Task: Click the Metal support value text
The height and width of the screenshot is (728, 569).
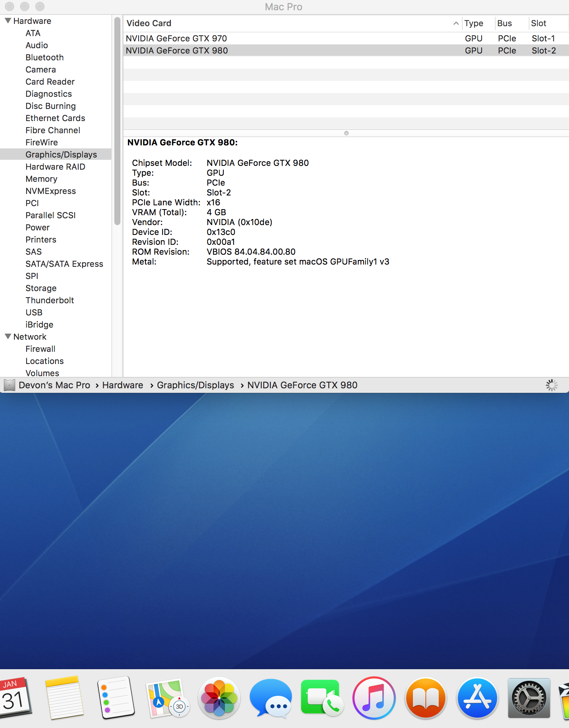Action: tap(298, 262)
